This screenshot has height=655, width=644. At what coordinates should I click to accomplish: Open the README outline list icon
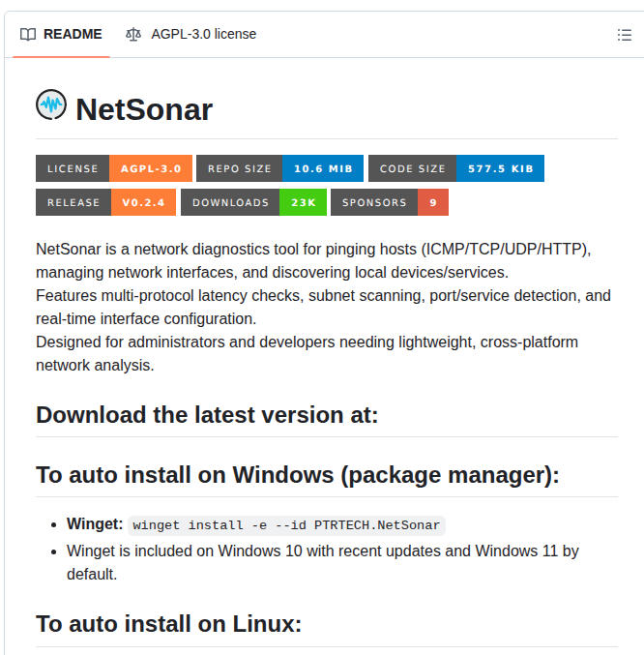pyautogui.click(x=625, y=35)
